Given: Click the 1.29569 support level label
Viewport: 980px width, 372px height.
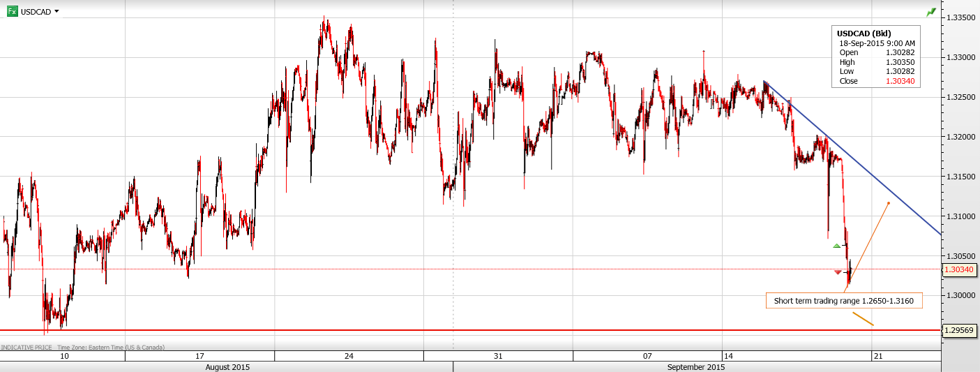Looking at the screenshot, I should coord(960,330).
